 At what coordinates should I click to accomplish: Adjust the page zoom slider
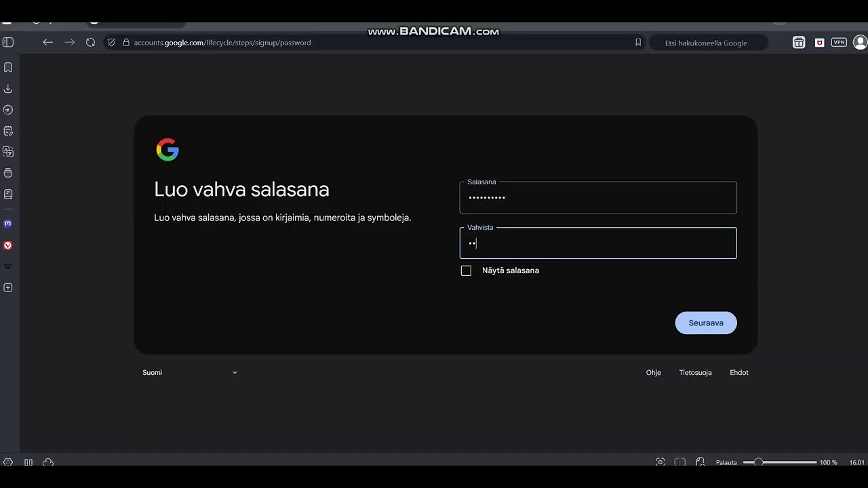(780, 462)
